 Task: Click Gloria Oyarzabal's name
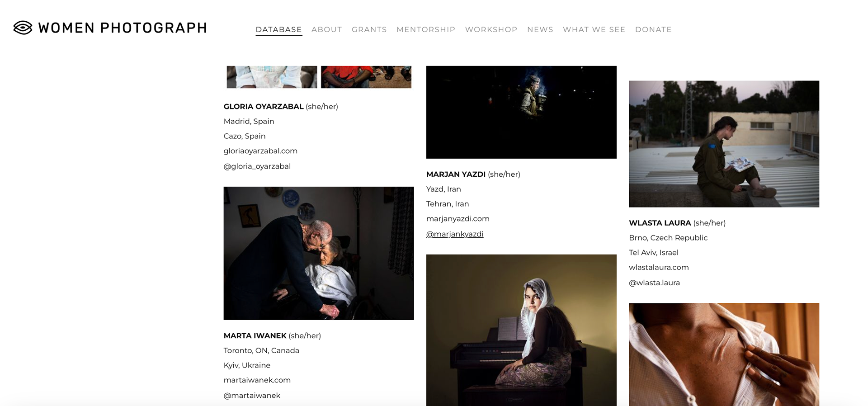[x=264, y=107]
